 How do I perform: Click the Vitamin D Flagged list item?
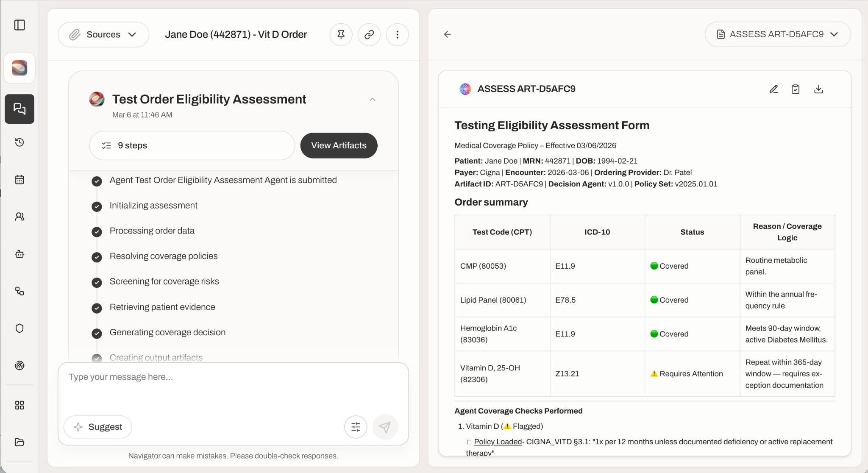tap(504, 426)
